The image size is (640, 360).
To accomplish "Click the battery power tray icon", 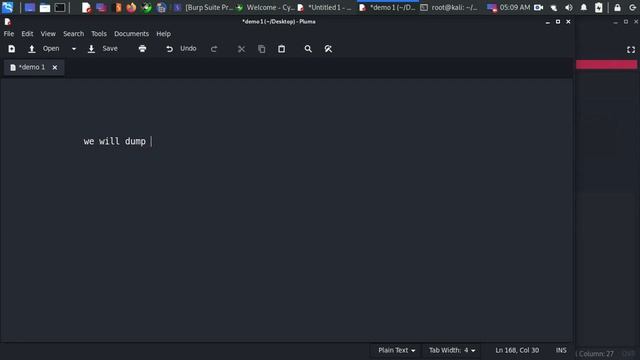I will tap(598, 7).
